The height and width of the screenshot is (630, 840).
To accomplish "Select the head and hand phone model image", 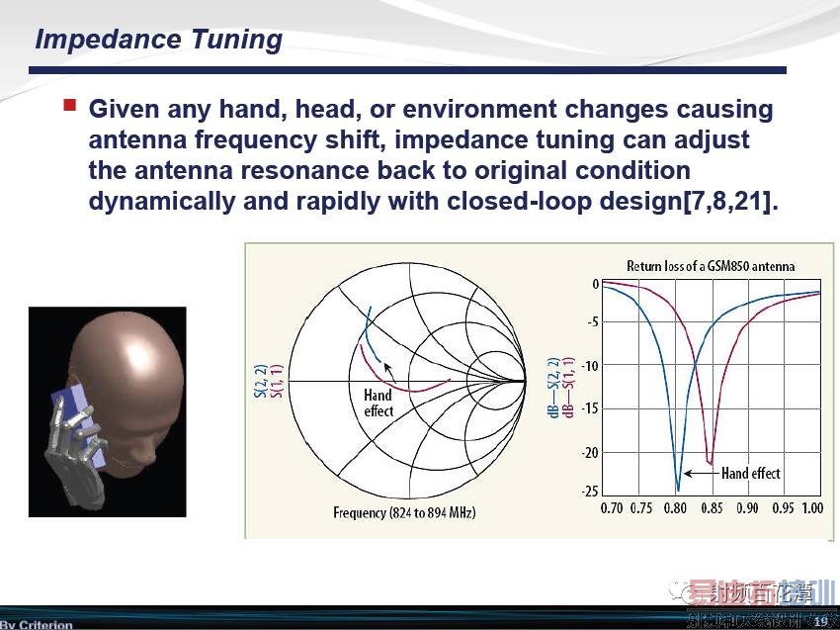I will pos(107,411).
